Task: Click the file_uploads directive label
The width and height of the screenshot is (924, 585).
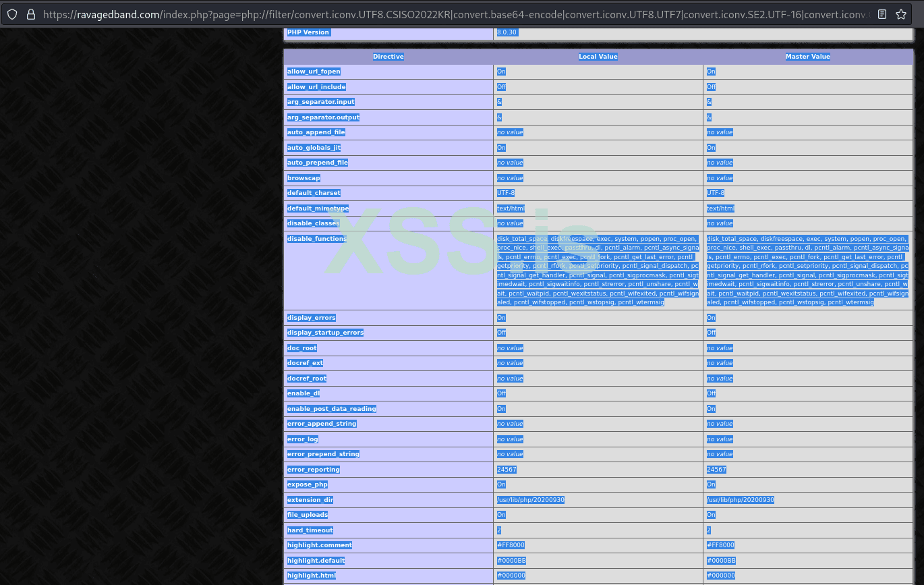Action: 306,514
